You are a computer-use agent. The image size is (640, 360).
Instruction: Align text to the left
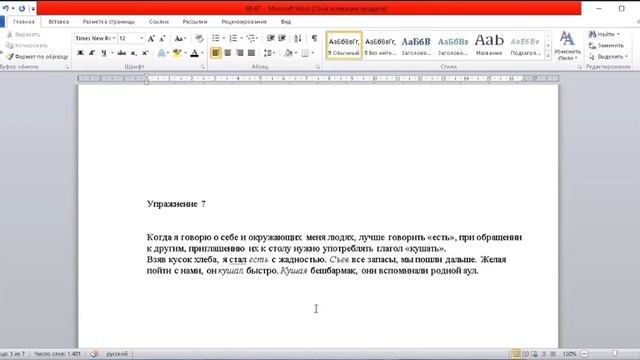pos(216,53)
